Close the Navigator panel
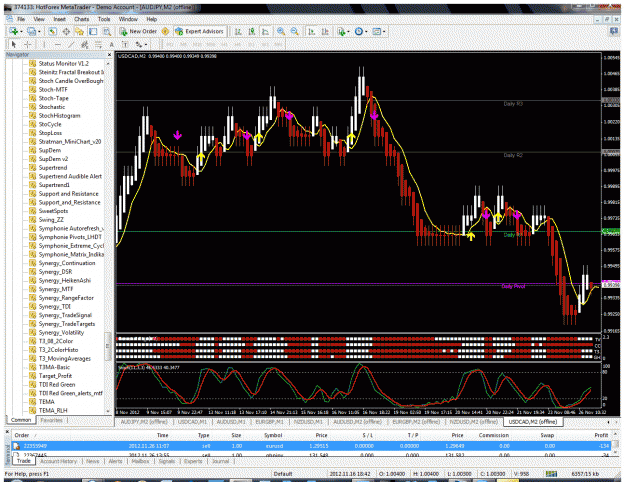Image resolution: width=625 pixels, height=482 pixels. [109, 55]
